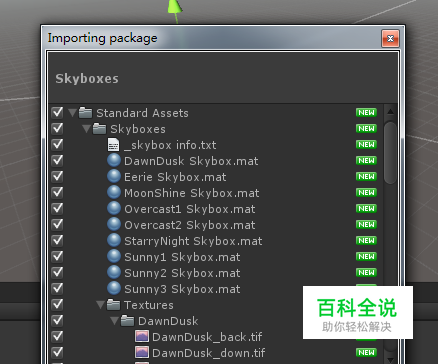Close the Importing package dialog
438x364 pixels.
(x=390, y=39)
